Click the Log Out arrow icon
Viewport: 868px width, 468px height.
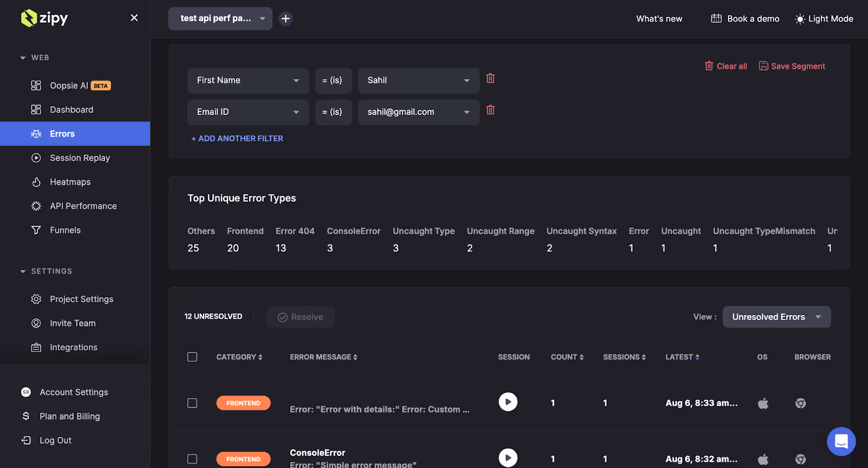pyautogui.click(x=25, y=440)
